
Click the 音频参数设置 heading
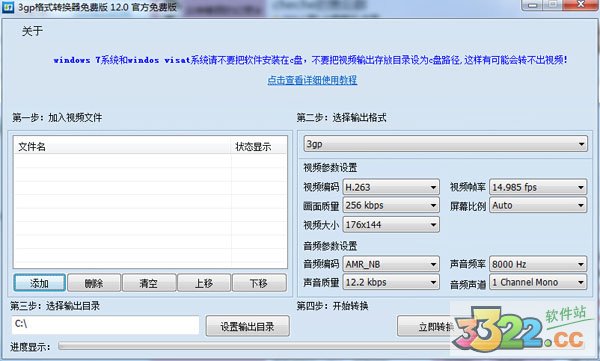(x=330, y=245)
